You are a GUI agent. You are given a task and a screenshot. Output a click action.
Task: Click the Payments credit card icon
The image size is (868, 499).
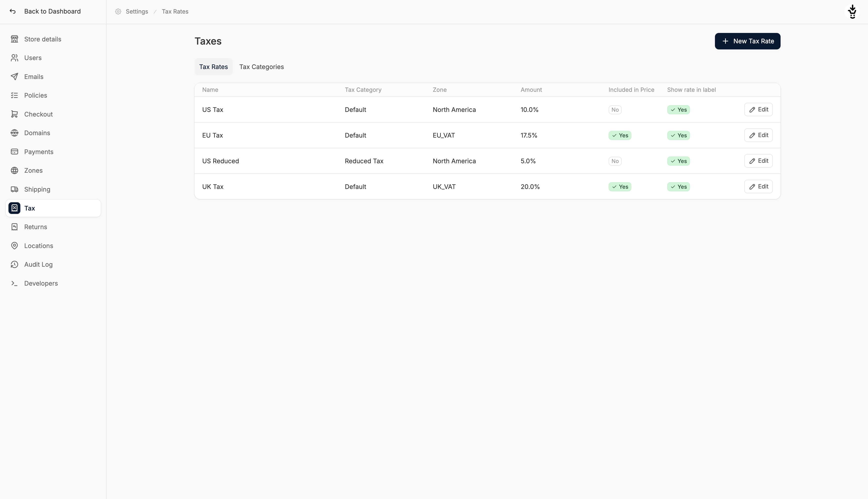click(14, 151)
